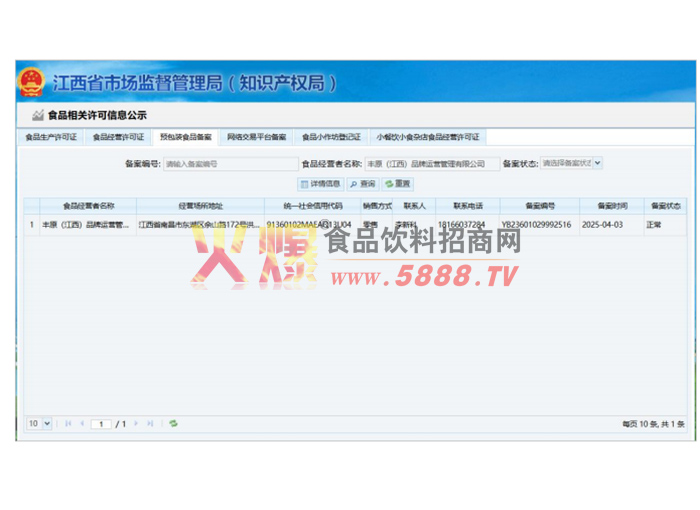700x510 pixels.
Task: Switch to 食品生产许可证 tab
Action: click(x=51, y=137)
